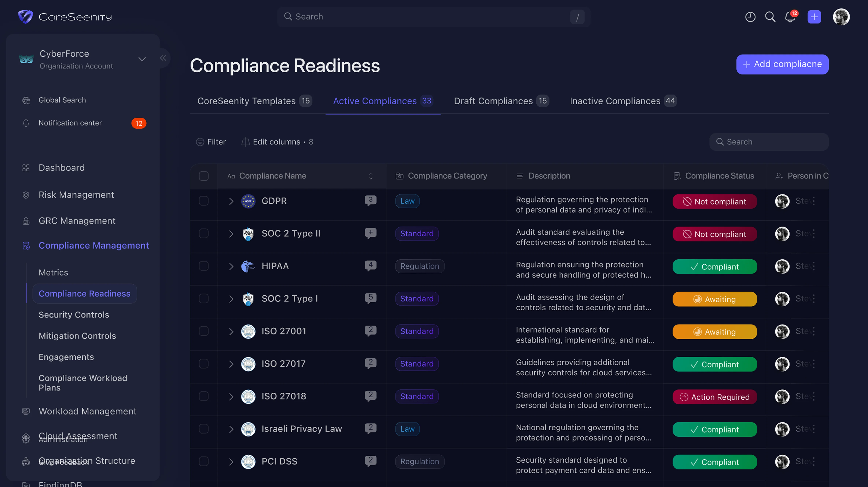Open Risk Management section
868x487 pixels.
pos(76,195)
